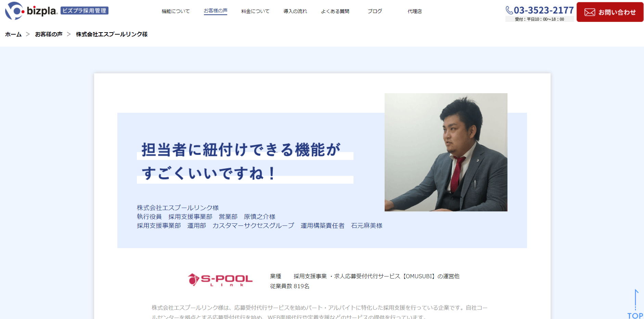Click the お問い合わせ red button
The height and width of the screenshot is (319, 644).
coord(610,12)
